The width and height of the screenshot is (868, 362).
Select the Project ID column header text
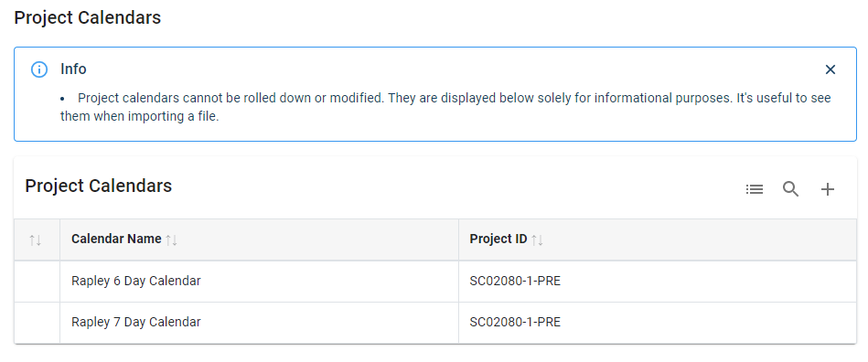pyautogui.click(x=498, y=240)
